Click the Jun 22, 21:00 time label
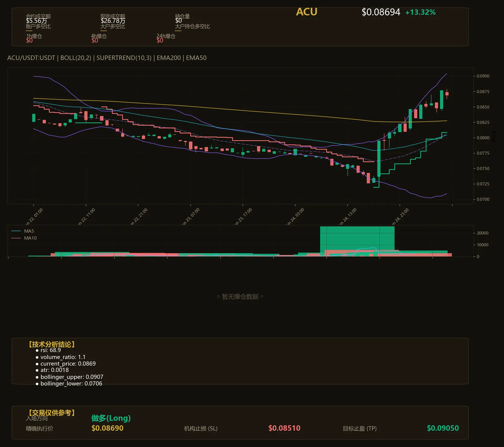Image resolution: width=504 pixels, height=447 pixels. coord(139,217)
